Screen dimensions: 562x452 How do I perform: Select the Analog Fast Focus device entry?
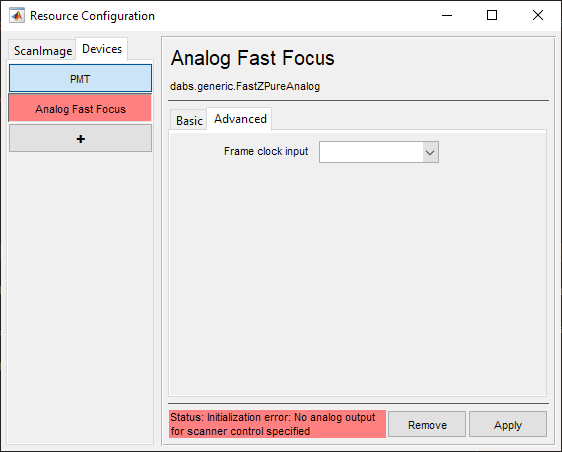pyautogui.click(x=80, y=109)
